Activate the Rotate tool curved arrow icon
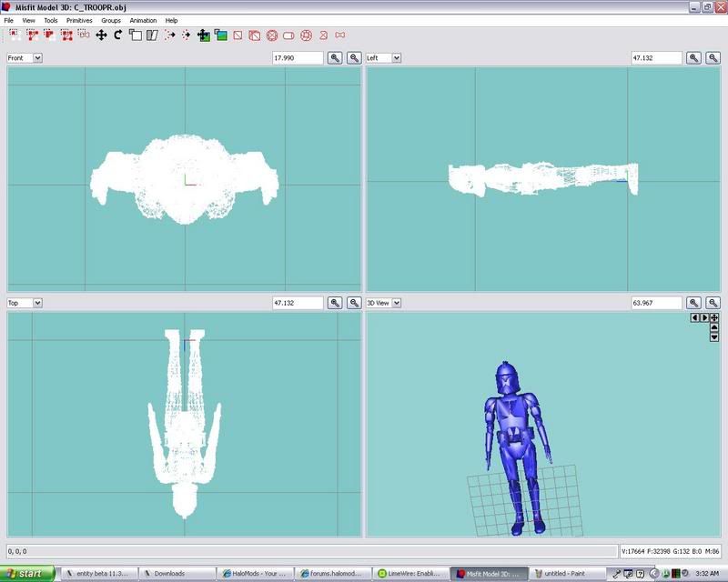This screenshot has width=728, height=582. (x=118, y=35)
